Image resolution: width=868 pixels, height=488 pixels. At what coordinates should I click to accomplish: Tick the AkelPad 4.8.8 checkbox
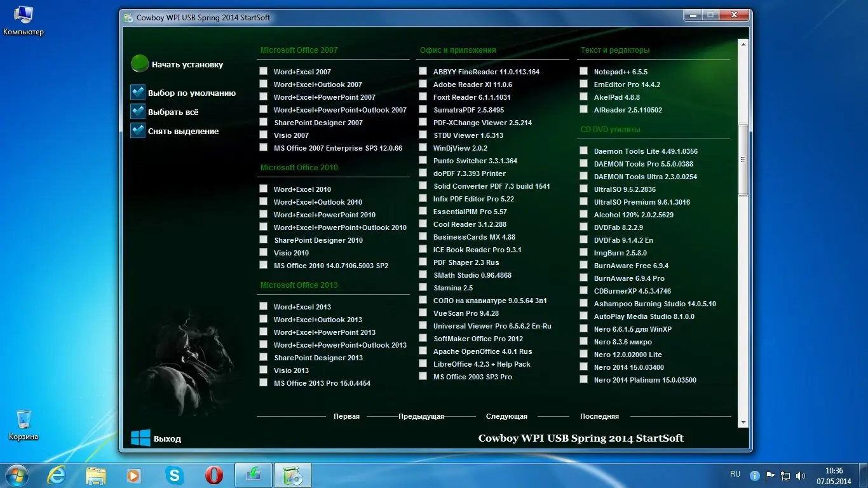(583, 97)
